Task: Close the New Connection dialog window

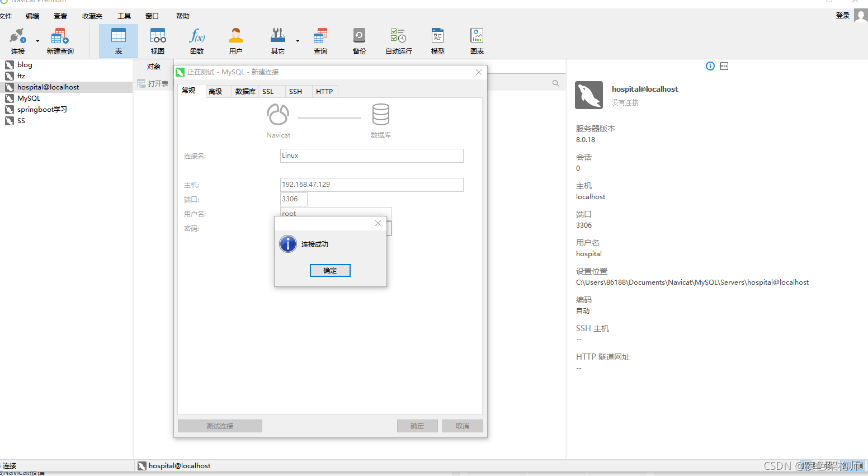Action: (x=479, y=72)
